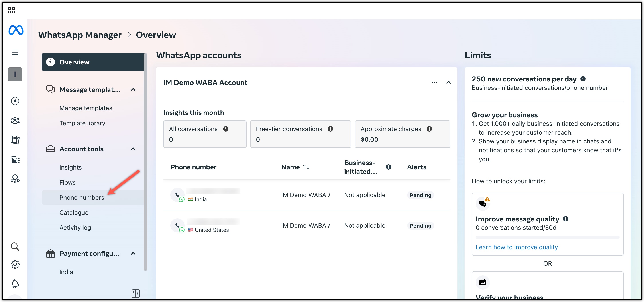Open the settings gear icon

[x=15, y=264]
